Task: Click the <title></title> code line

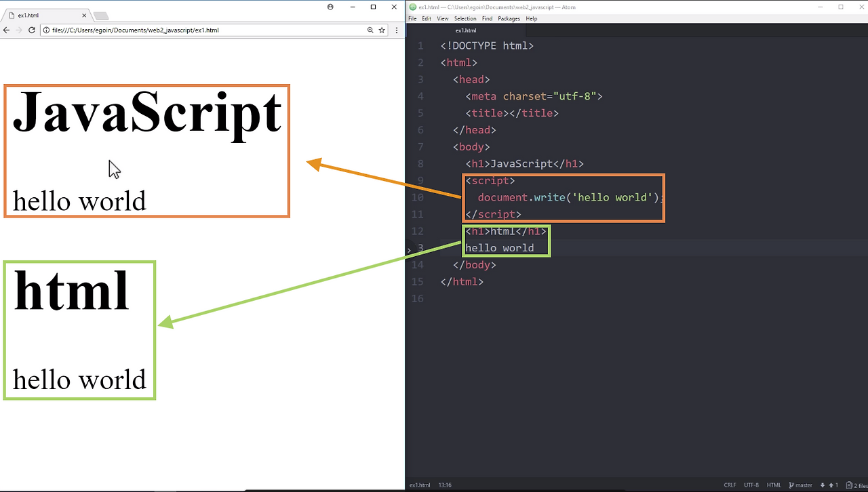Action: [x=512, y=113]
